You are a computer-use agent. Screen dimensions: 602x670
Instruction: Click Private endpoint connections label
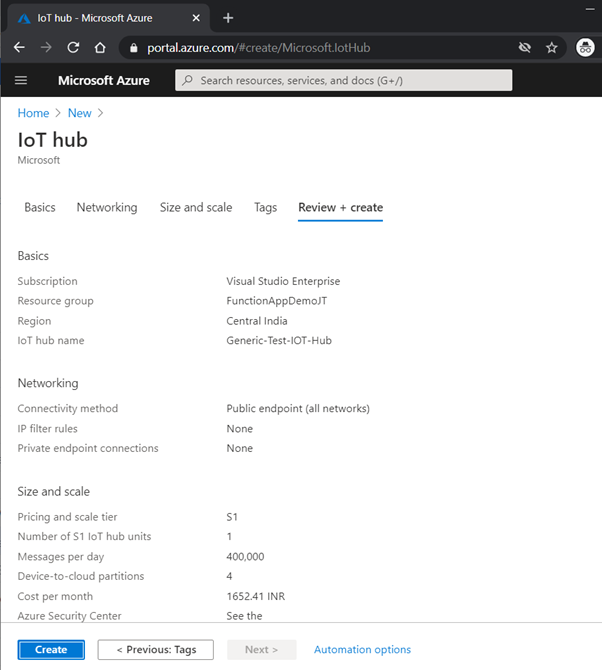click(88, 448)
